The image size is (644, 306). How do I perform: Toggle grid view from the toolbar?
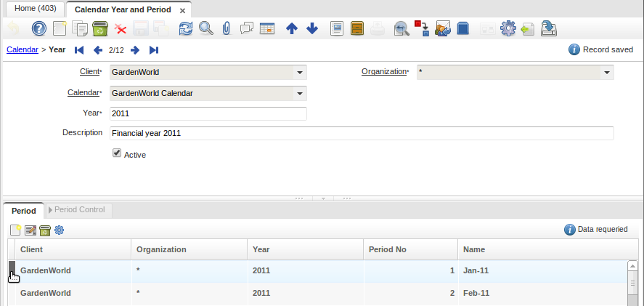pyautogui.click(x=267, y=29)
